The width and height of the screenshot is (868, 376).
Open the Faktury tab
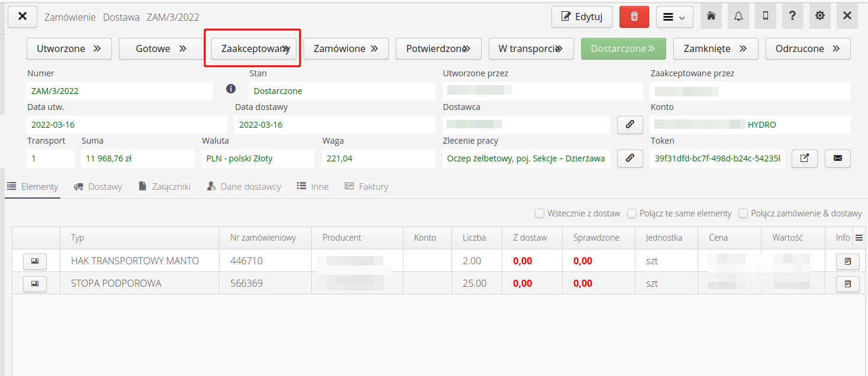pyautogui.click(x=367, y=186)
